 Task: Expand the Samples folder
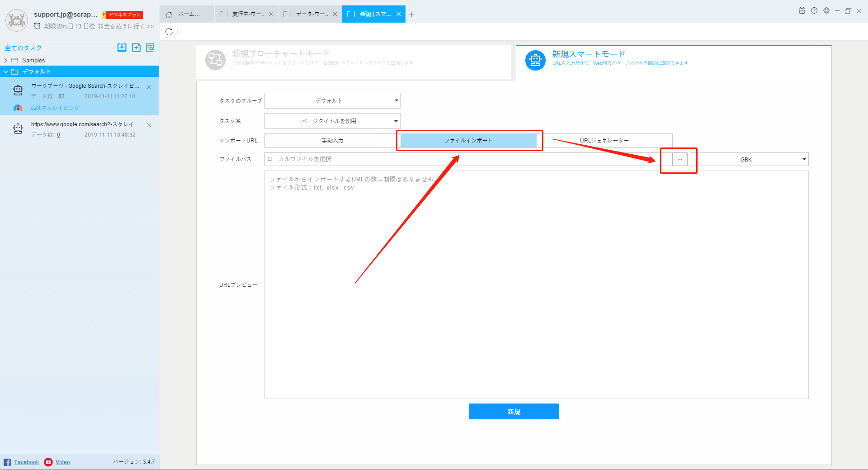coord(5,61)
